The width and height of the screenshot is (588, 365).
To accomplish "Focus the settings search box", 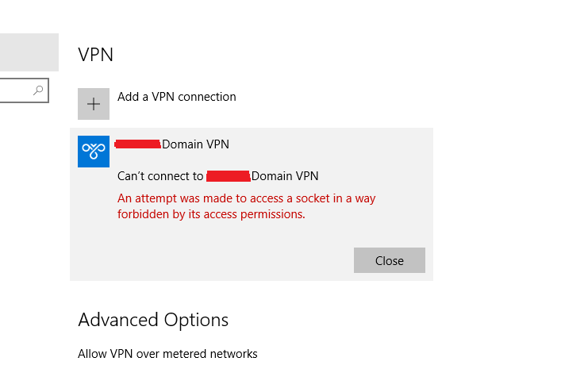I will (x=24, y=90).
